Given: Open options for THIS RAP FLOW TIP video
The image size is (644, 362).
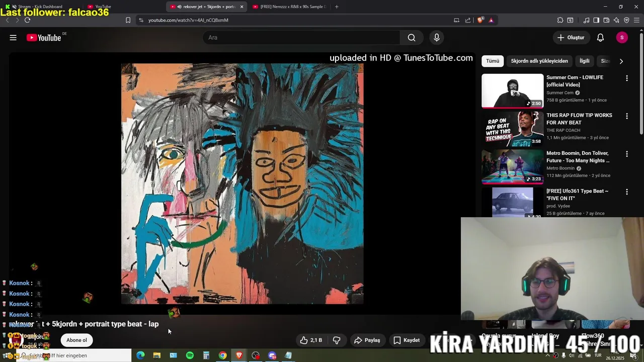Looking at the screenshot, I should pos(627,116).
